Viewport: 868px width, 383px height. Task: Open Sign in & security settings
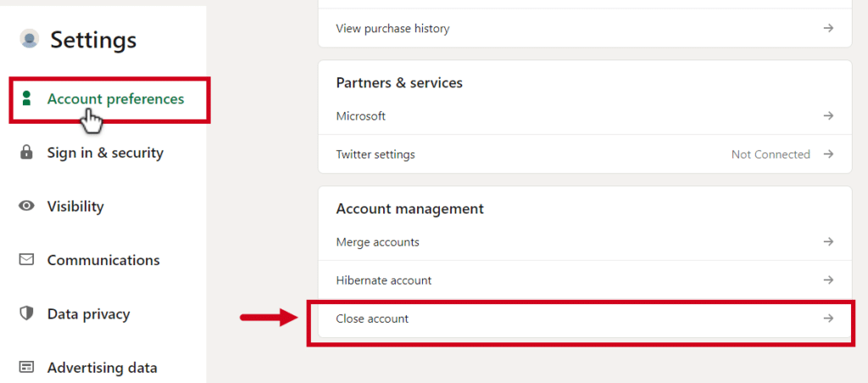pyautogui.click(x=105, y=153)
